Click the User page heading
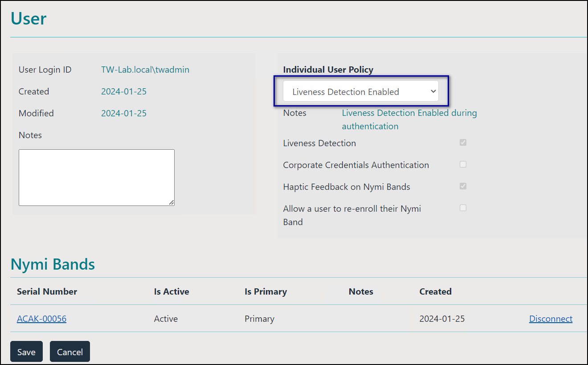588x365 pixels. (29, 18)
